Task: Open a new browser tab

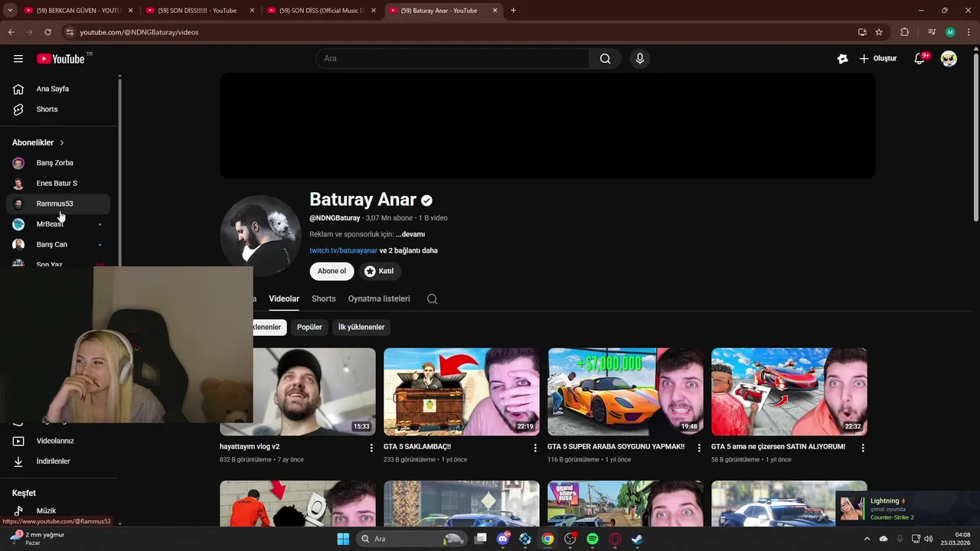Action: (x=513, y=11)
